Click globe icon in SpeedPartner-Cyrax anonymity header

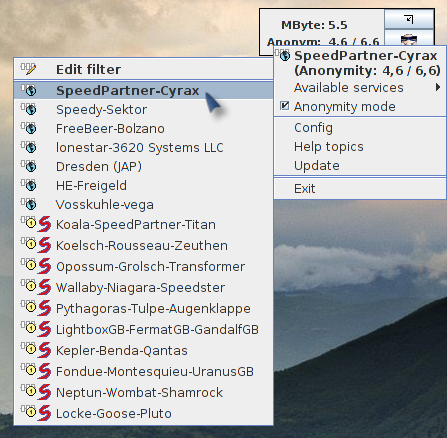pyautogui.click(x=284, y=56)
